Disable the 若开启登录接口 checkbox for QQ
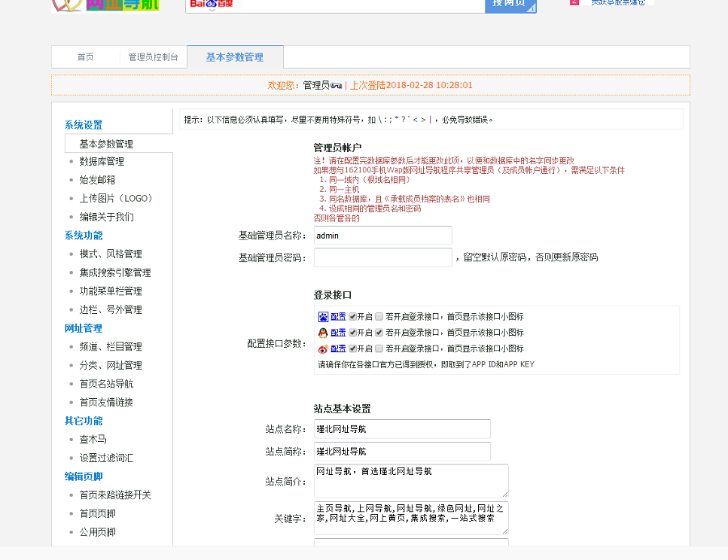Screen dimensions: 728x560 tap(379, 333)
